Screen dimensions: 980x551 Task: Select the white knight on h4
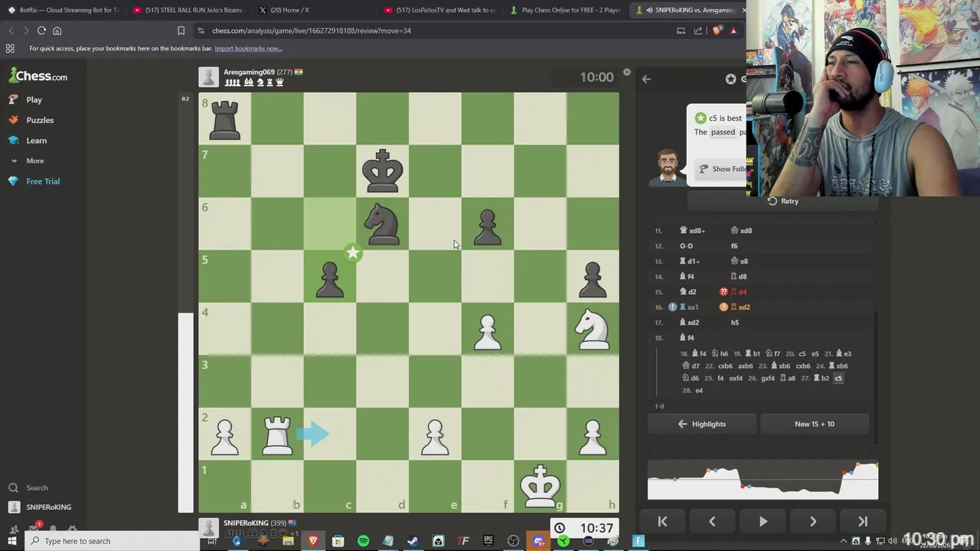(593, 329)
